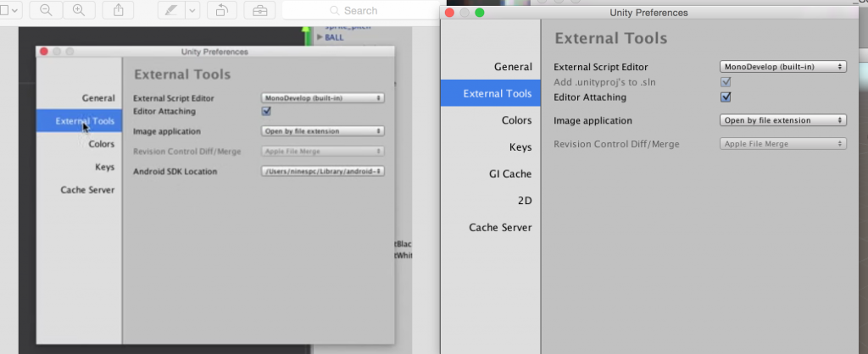This screenshot has height=354, width=868.
Task: Click the BALL item in the hierarchy
Action: [334, 37]
